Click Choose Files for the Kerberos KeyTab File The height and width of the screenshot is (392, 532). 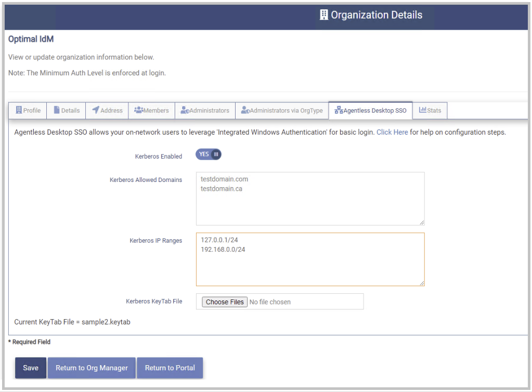[x=224, y=302]
